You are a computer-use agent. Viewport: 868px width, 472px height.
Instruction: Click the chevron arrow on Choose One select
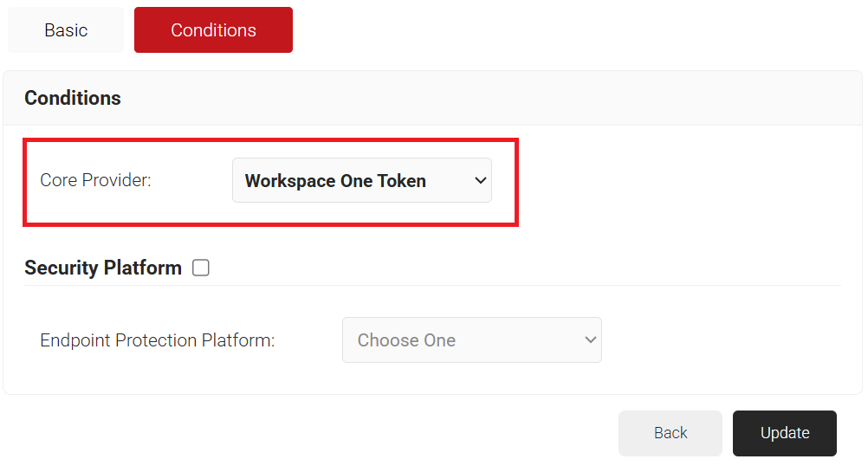[x=591, y=339]
